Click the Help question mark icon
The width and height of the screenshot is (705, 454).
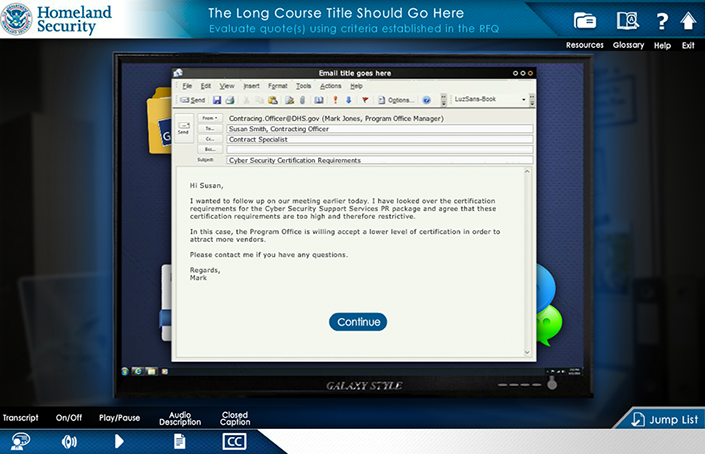coord(662,21)
